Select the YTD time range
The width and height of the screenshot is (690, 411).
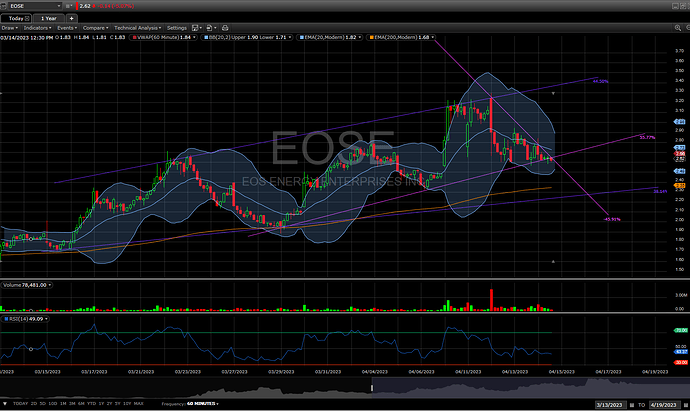click(92, 404)
